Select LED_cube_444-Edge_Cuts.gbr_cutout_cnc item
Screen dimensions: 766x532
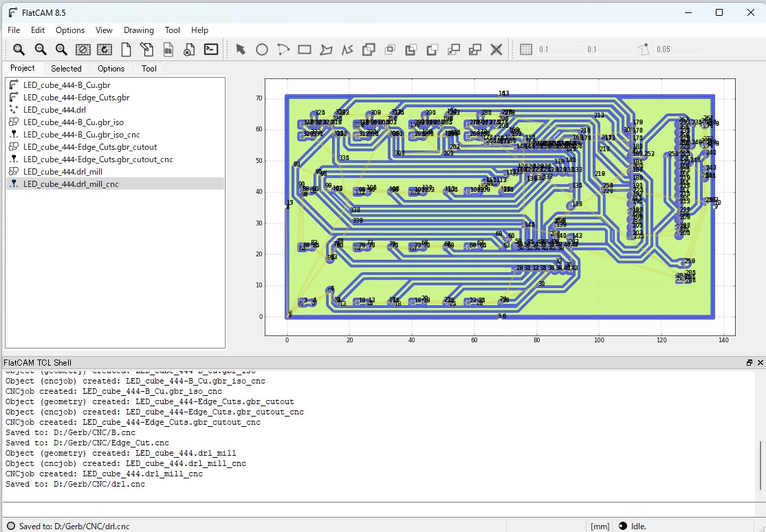click(116, 159)
